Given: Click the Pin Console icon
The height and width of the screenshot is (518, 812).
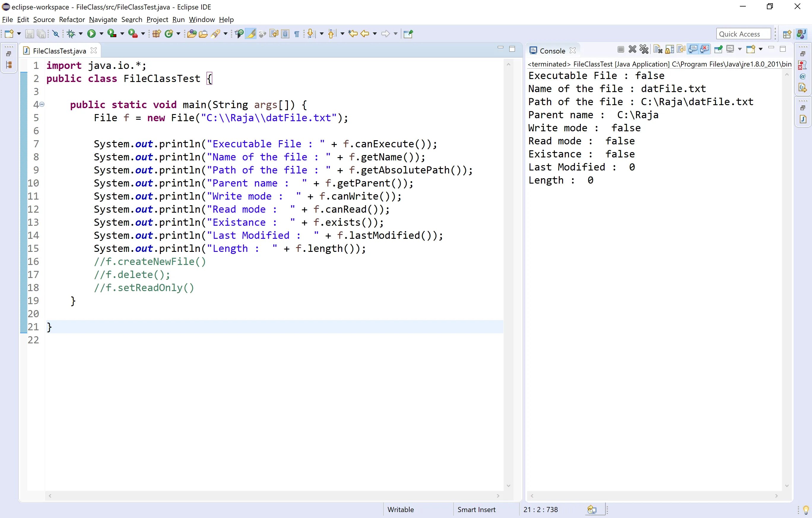Looking at the screenshot, I should coord(718,50).
